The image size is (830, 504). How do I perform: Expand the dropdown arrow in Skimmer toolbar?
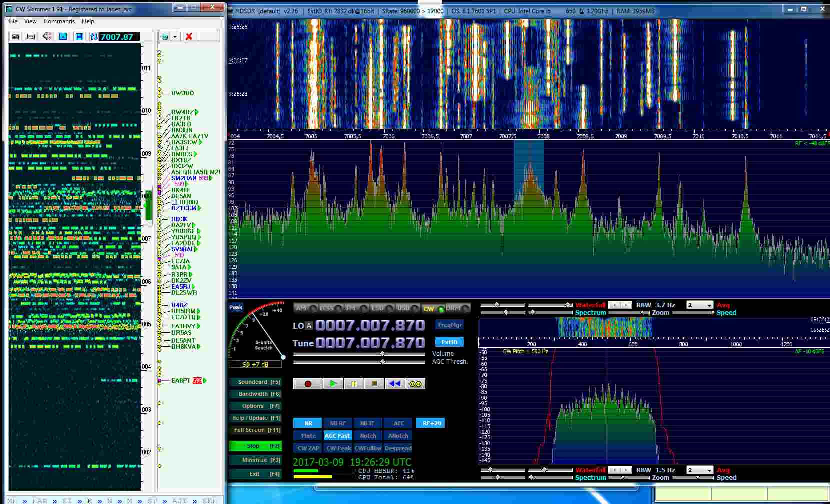[175, 36]
